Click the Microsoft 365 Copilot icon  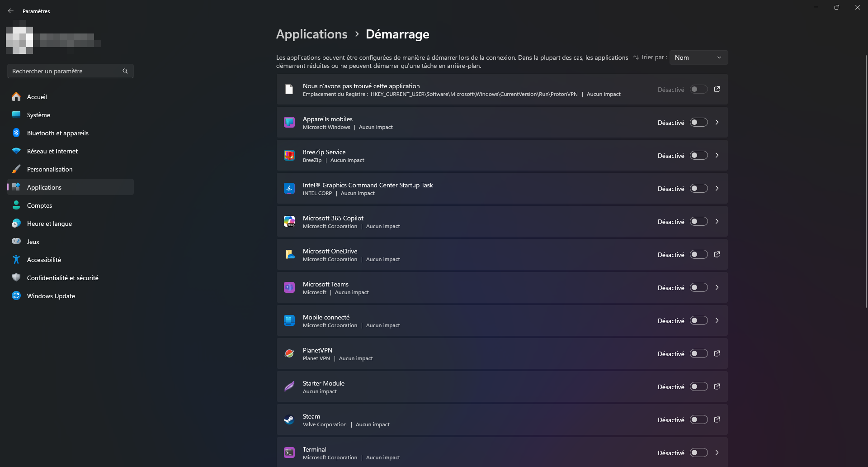pos(289,221)
